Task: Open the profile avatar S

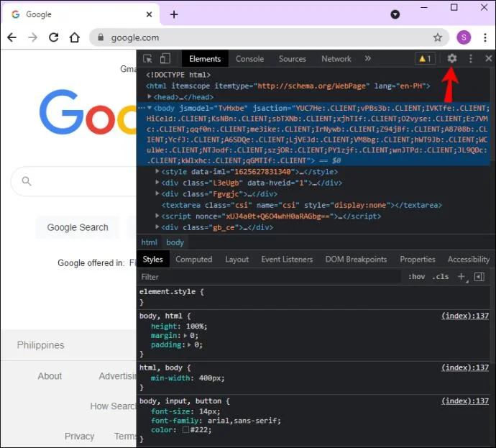Action: pyautogui.click(x=464, y=37)
